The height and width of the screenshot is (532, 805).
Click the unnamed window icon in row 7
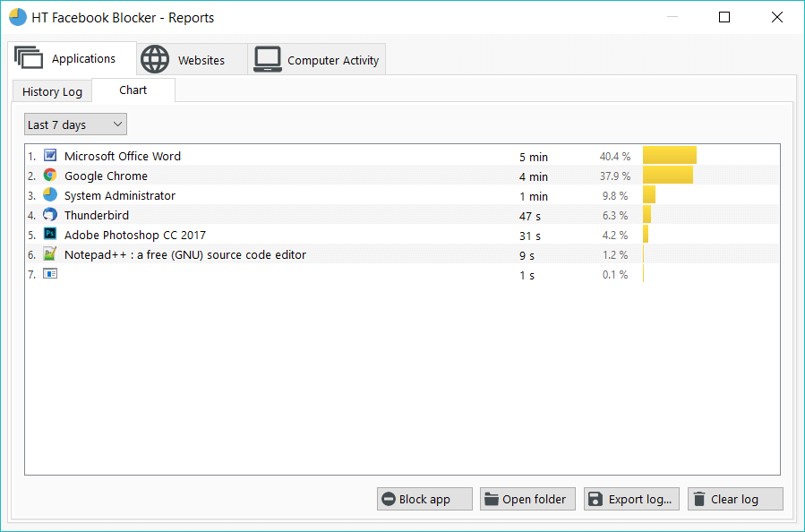(x=50, y=274)
